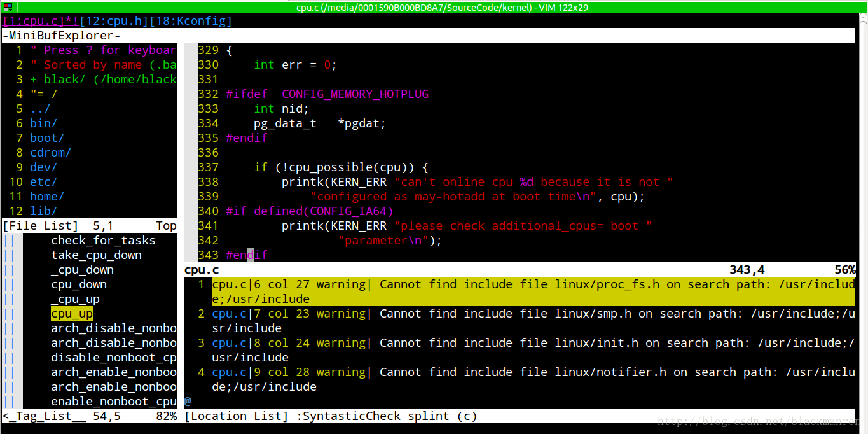Open the boot/ directory
The height and width of the screenshot is (434, 868).
[x=47, y=138]
